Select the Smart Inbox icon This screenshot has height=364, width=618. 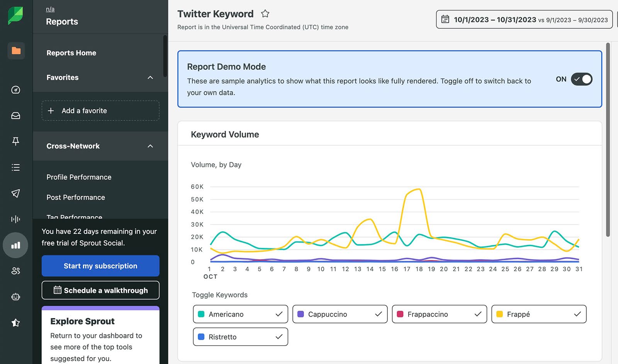(15, 115)
